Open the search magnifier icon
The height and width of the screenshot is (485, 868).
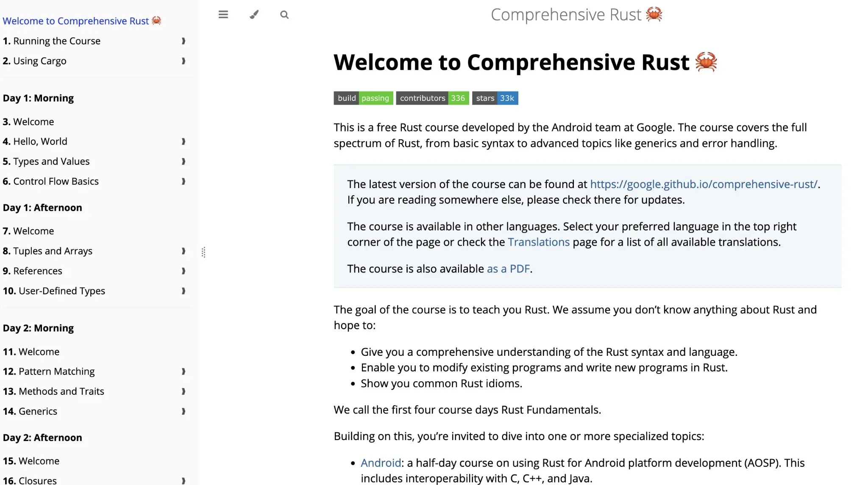[284, 15]
